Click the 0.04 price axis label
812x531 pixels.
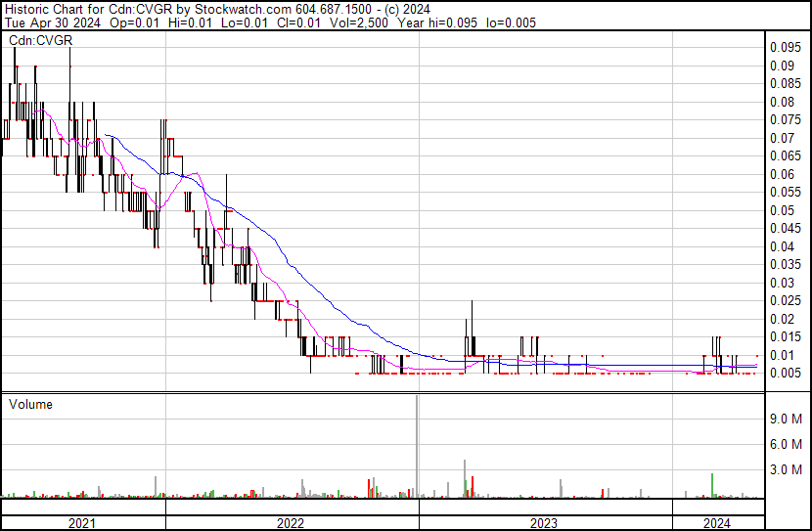coord(782,246)
